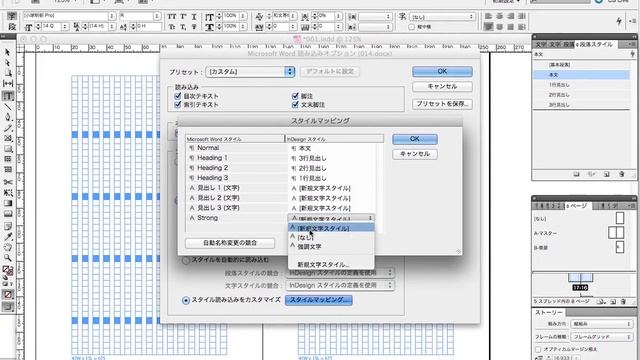This screenshot has height=360, width=640.
Task: Select the Free Transform tool
Action: (7, 193)
